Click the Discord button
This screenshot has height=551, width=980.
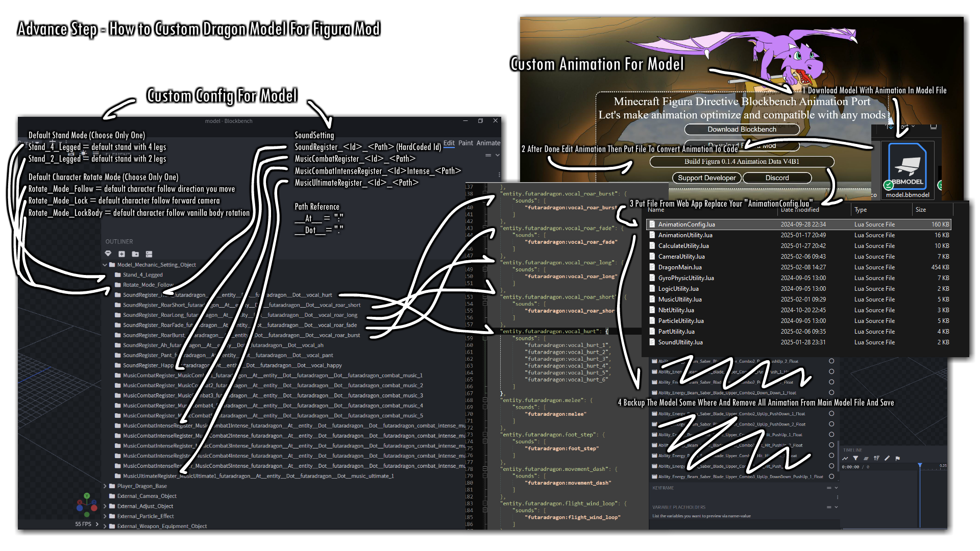[x=777, y=178]
